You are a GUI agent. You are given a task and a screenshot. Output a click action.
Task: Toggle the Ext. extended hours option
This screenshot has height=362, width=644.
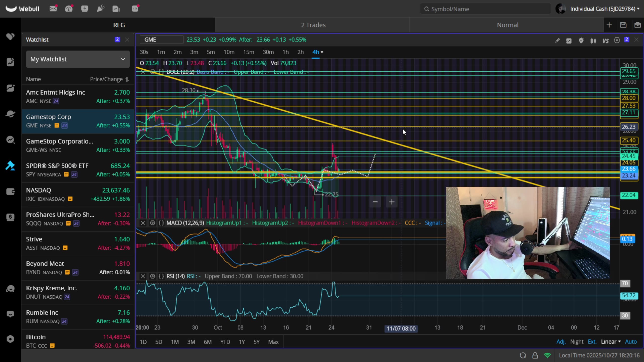592,342
